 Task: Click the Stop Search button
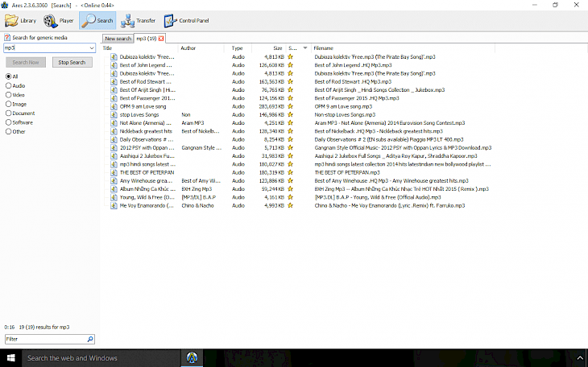(72, 62)
